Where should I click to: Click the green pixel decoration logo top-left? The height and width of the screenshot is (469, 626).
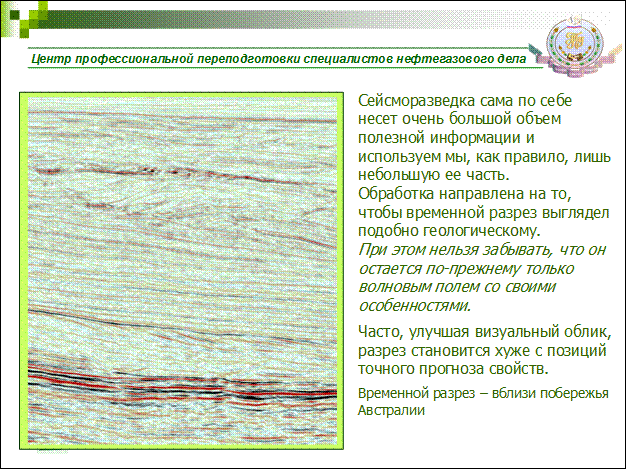click(24, 19)
